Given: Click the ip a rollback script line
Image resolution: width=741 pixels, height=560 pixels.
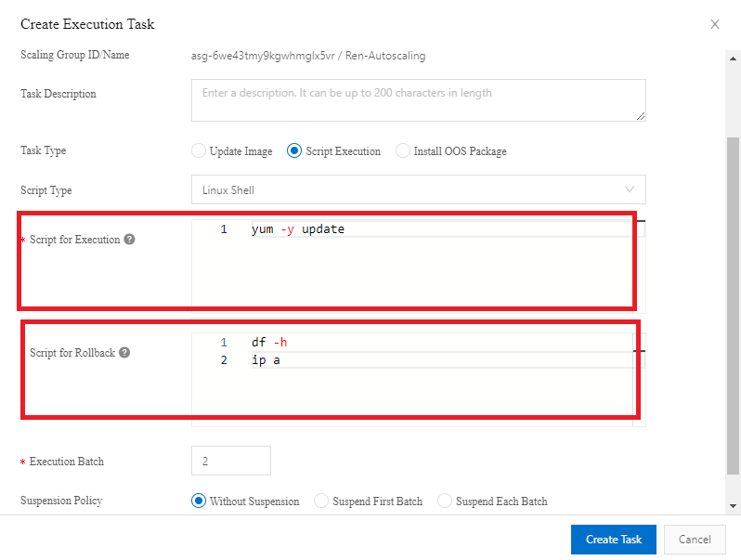Looking at the screenshot, I should click(x=266, y=360).
